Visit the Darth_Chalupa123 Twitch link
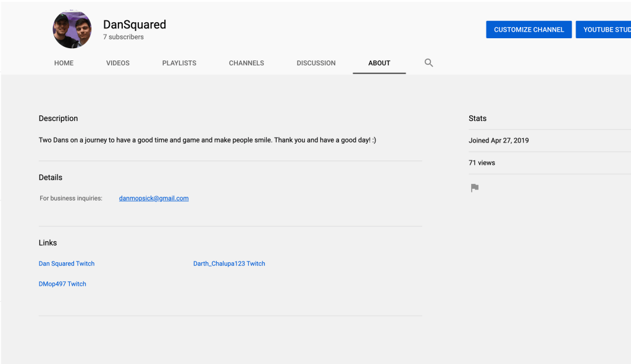631x364 pixels. pos(229,263)
